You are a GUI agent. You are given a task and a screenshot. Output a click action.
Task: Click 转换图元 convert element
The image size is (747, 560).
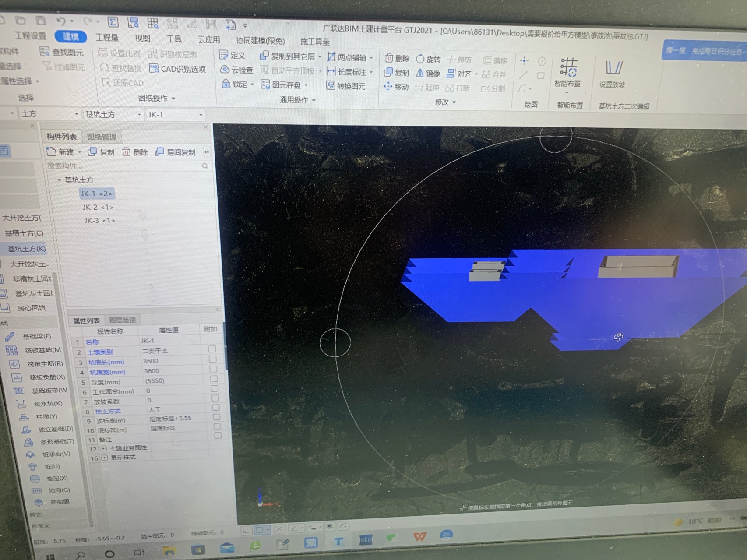[346, 86]
